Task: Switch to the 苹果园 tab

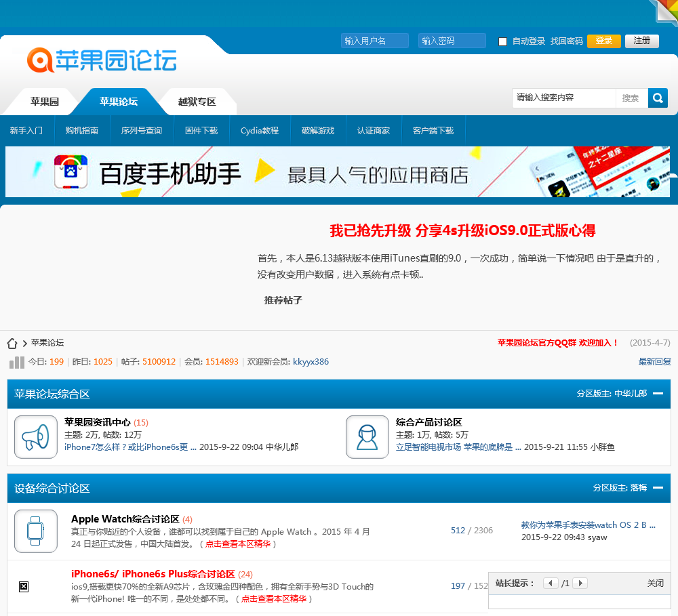Action: coord(45,102)
